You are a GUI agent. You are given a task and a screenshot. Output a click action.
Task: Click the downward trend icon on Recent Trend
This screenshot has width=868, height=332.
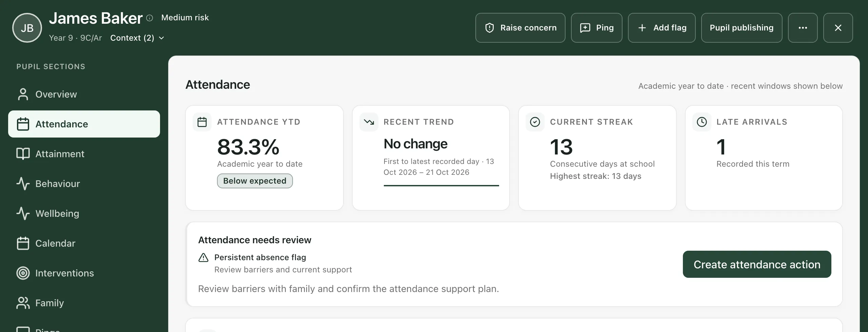click(369, 122)
